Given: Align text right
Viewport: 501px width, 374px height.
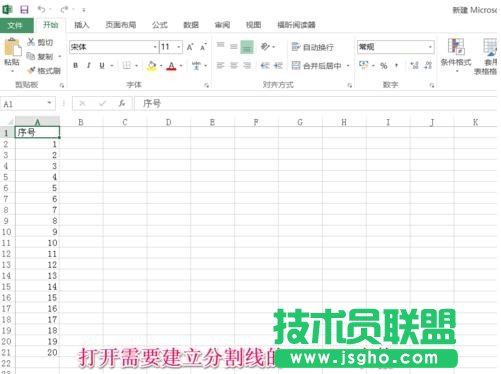Looking at the screenshot, I should coord(247,65).
